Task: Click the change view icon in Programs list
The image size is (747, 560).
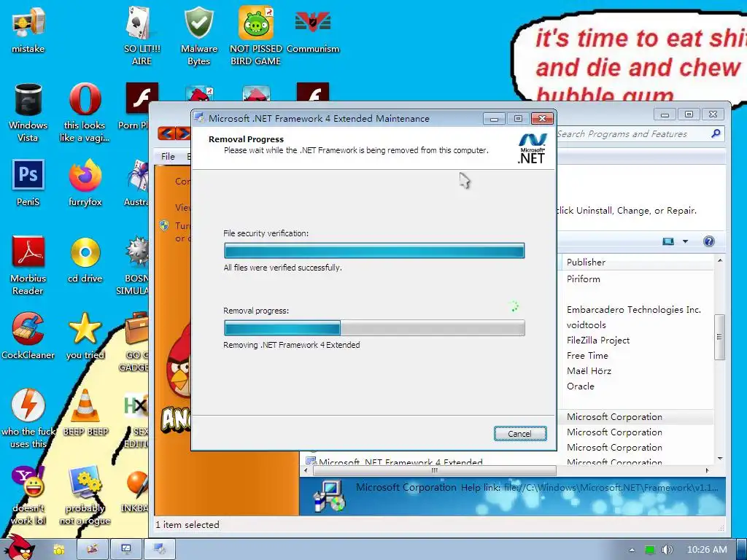Action: pyautogui.click(x=668, y=241)
